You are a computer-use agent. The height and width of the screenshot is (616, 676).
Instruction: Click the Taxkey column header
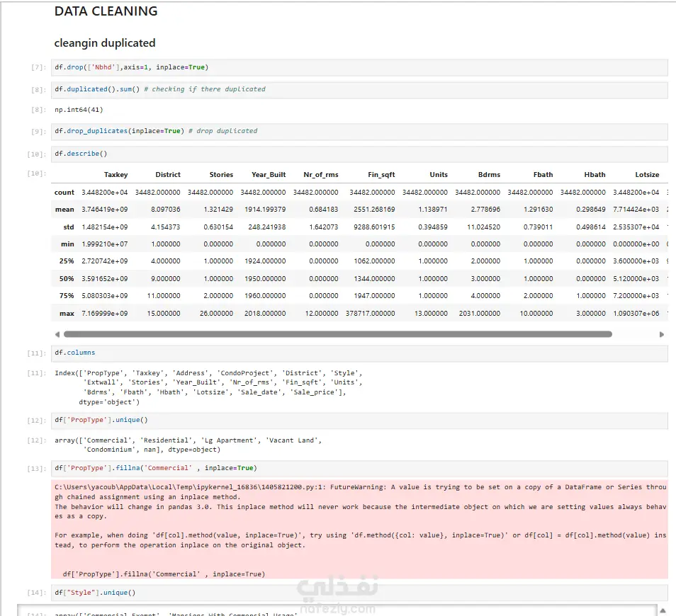(116, 175)
